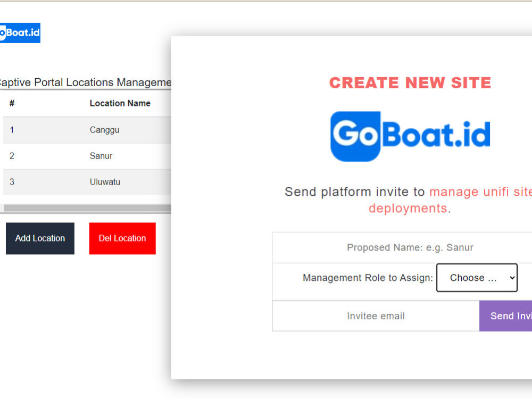Click the red Del Location button
The image size is (532, 399).
click(122, 238)
